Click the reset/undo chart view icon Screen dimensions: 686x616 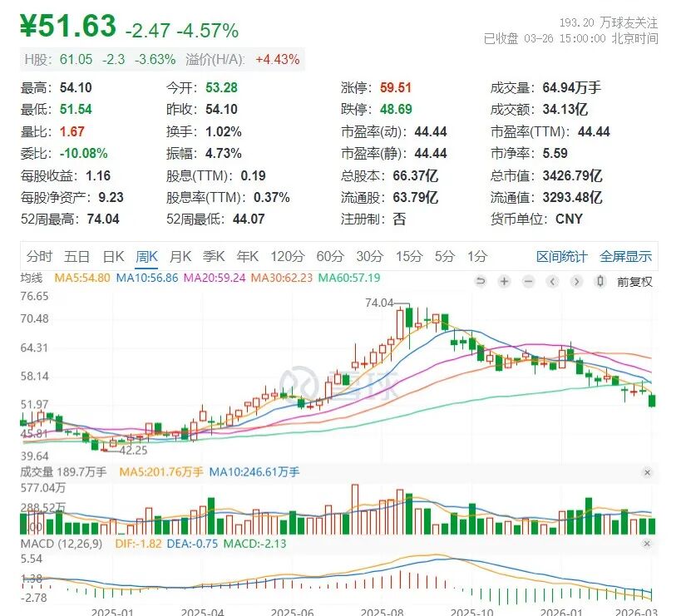[481, 282]
